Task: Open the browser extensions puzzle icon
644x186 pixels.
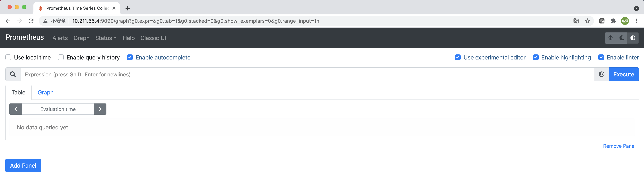Action: point(613,21)
